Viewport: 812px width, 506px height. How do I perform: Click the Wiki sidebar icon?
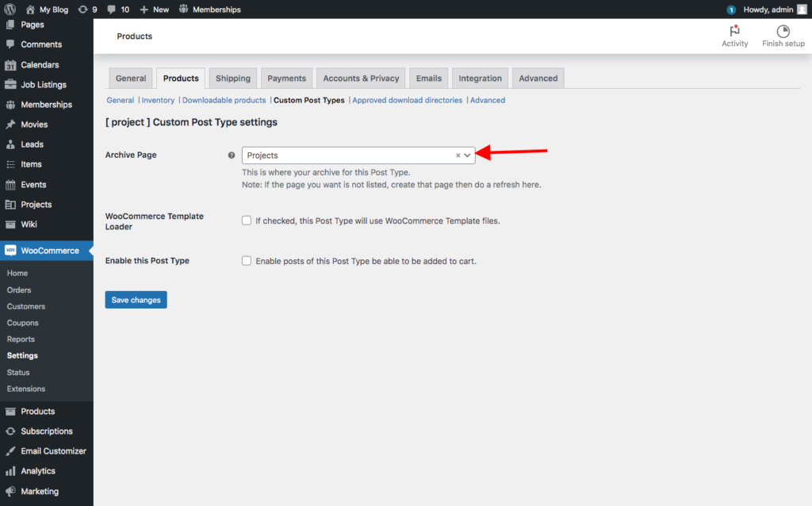[10, 224]
